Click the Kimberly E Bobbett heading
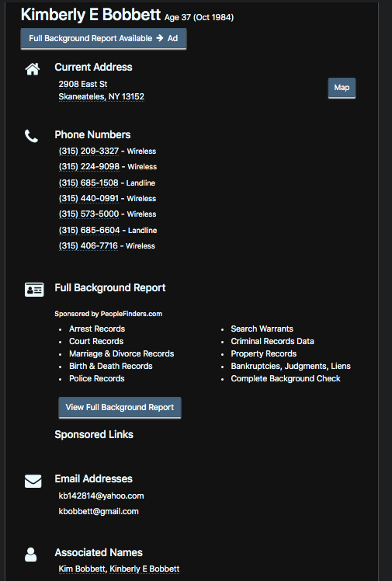The width and height of the screenshot is (392, 581). [91, 15]
